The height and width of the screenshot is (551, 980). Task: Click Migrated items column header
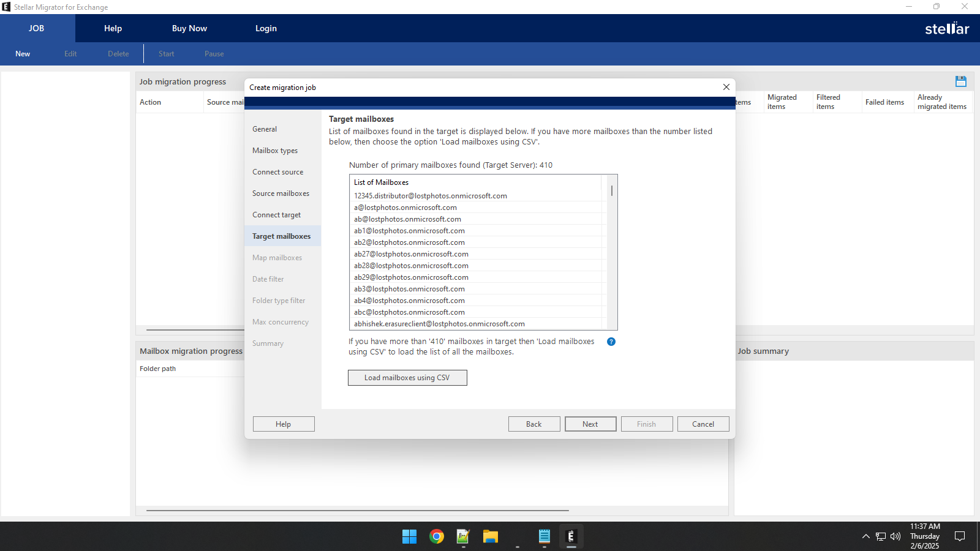[788, 102]
